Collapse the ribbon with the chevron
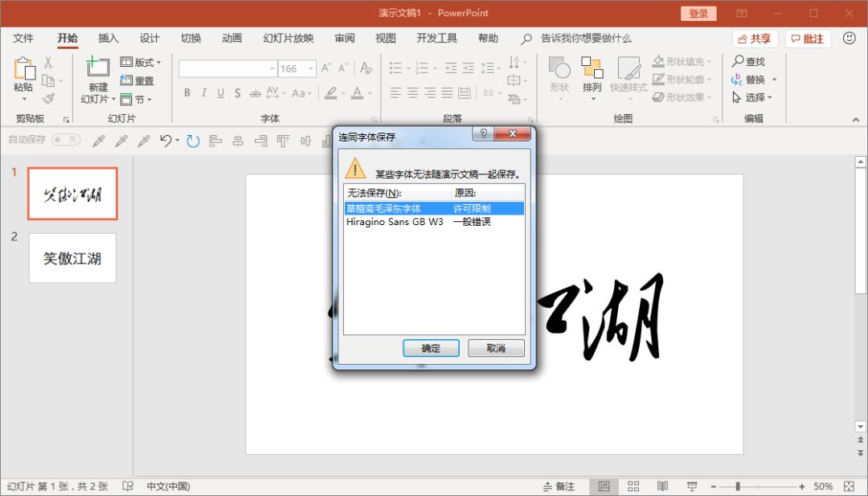 [x=856, y=120]
